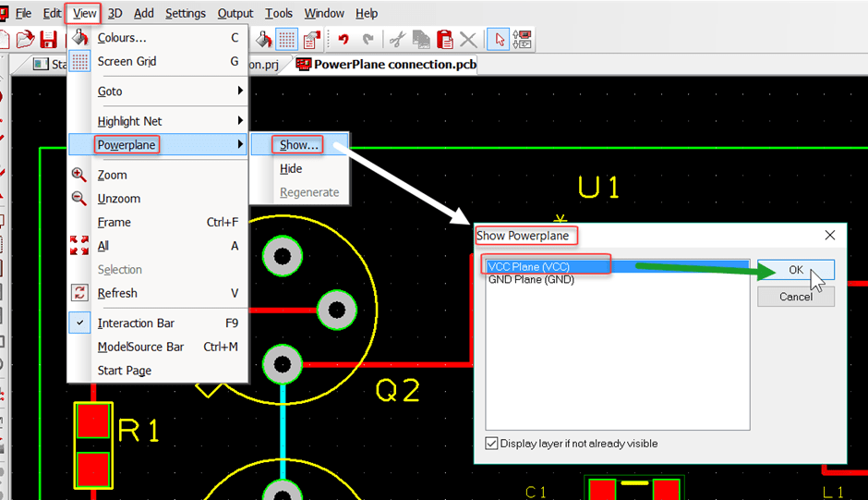This screenshot has width=868, height=500.
Task: Click the Screen Grid icon in View menu
Action: [79, 61]
